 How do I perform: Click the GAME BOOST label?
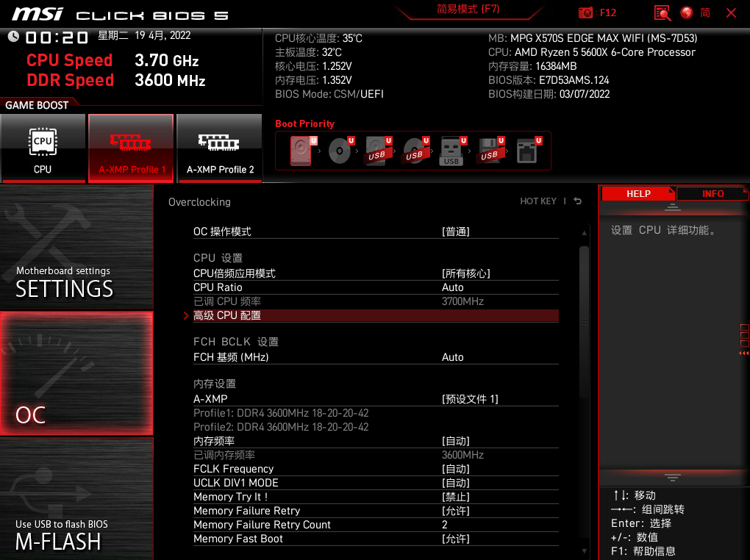[37, 105]
